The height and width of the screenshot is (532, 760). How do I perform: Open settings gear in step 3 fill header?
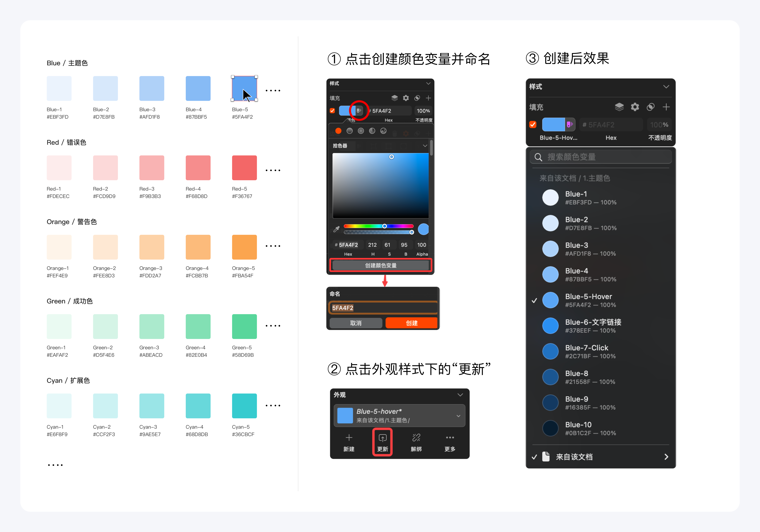635,107
